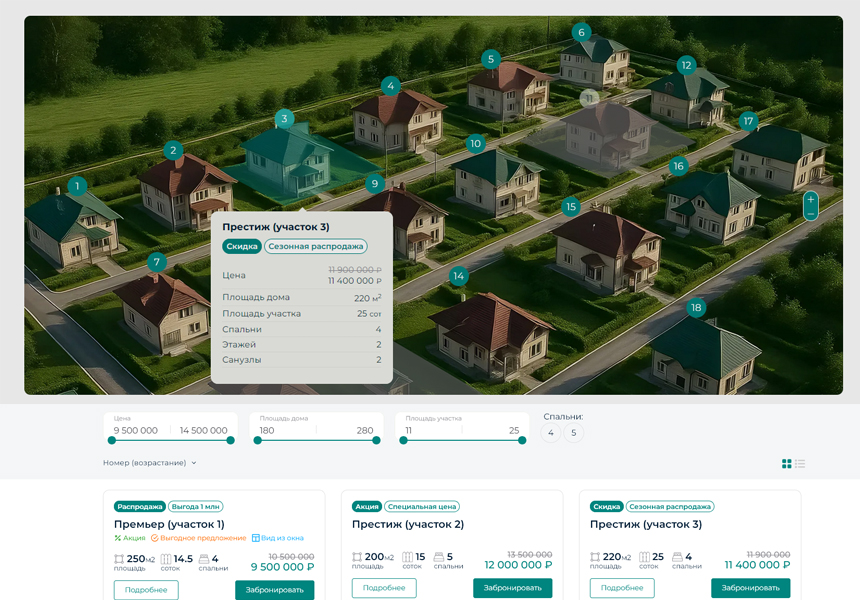Click Скидка badge in the map popup

tap(242, 246)
